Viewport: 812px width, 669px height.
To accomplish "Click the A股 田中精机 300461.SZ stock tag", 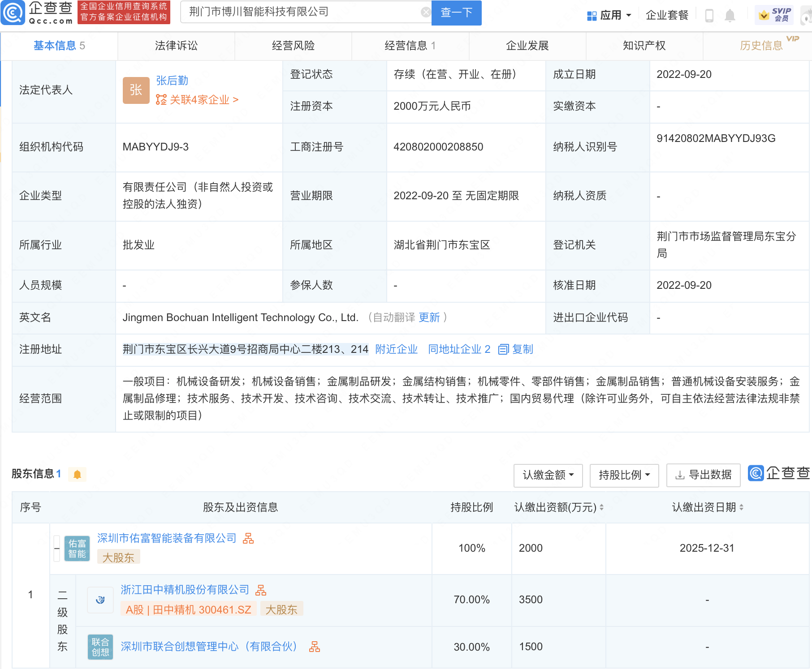I will pos(188,609).
